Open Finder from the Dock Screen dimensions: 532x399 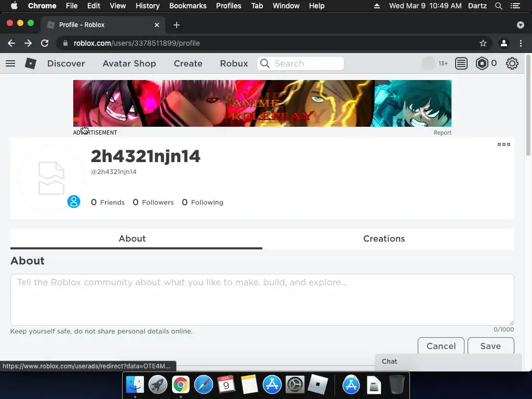[x=135, y=385]
